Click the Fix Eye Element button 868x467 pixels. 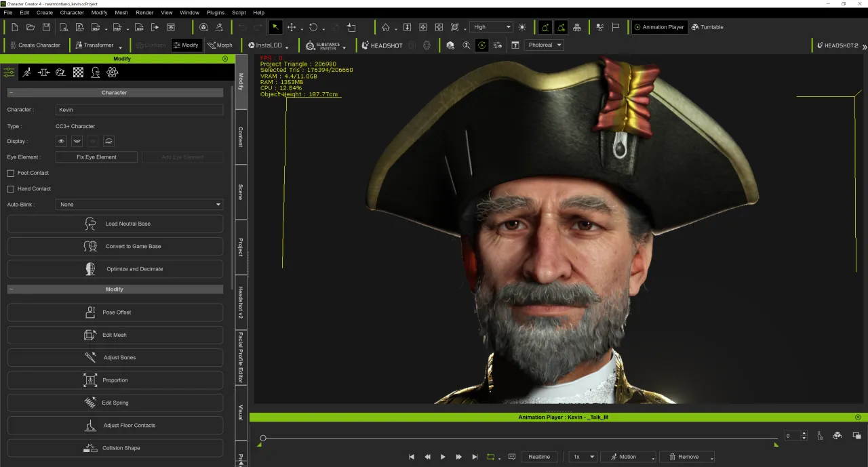coord(96,157)
